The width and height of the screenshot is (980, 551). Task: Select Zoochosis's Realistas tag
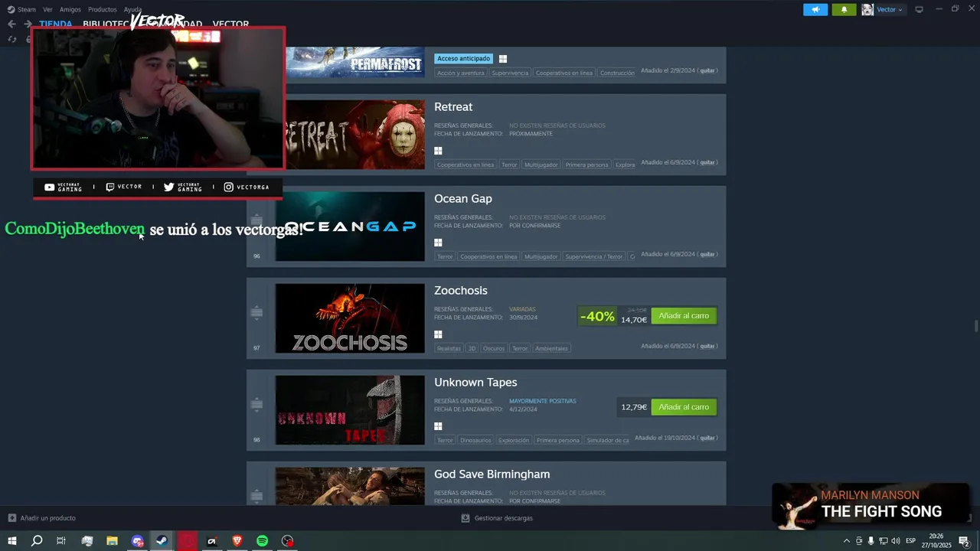tap(449, 348)
